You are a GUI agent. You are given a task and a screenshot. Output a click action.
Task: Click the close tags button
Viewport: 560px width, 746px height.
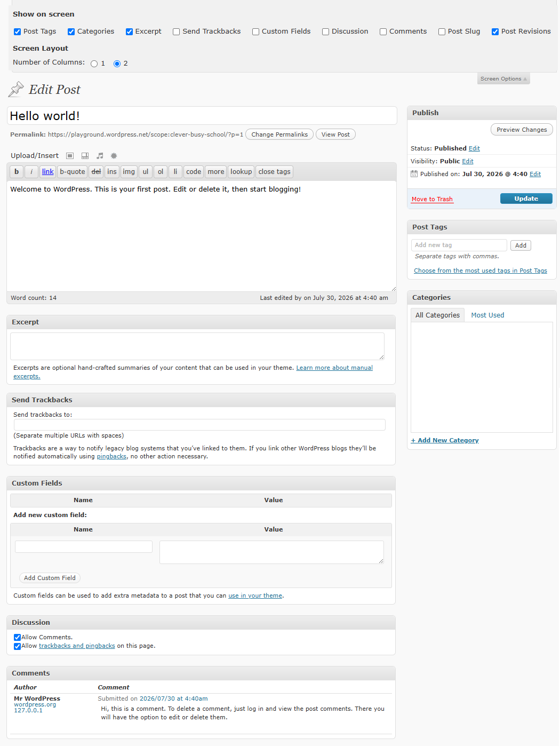[x=275, y=172]
